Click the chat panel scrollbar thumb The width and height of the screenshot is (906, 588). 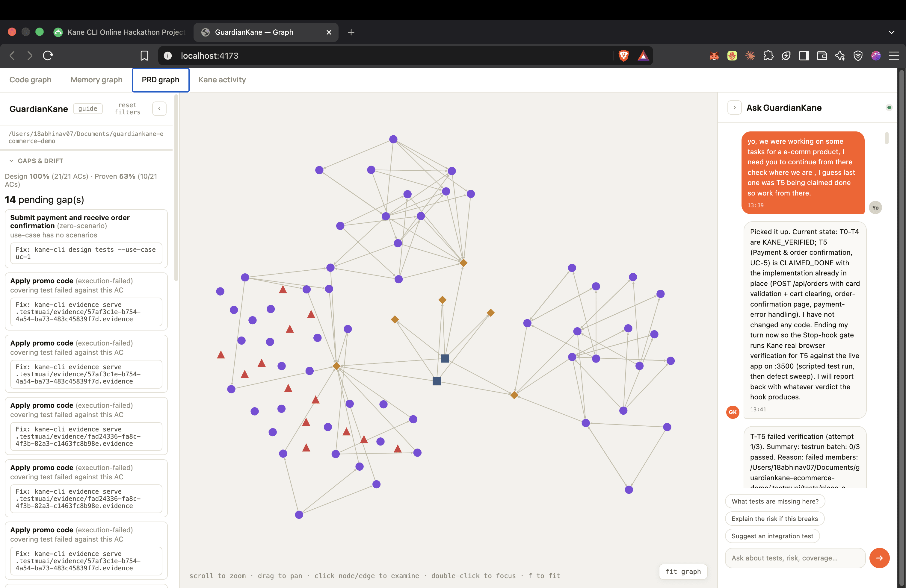click(x=887, y=138)
